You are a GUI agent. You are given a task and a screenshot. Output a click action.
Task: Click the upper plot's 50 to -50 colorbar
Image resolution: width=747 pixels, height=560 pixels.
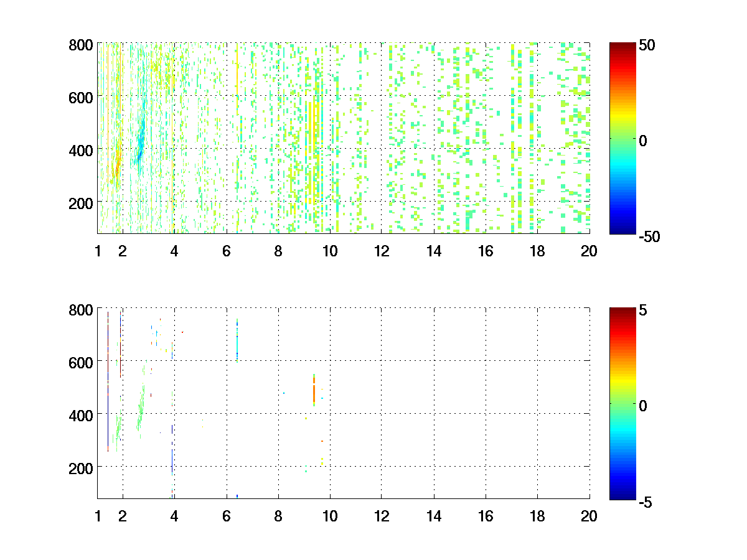[x=622, y=139]
